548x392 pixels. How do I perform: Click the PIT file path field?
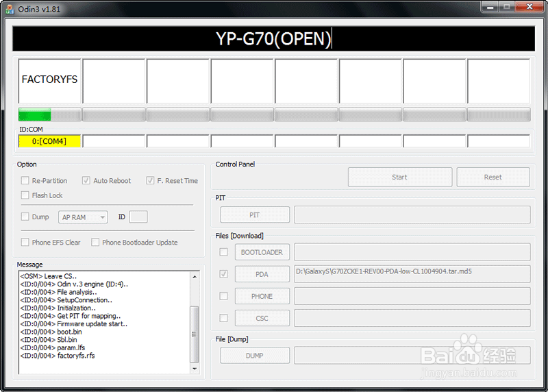(412, 215)
